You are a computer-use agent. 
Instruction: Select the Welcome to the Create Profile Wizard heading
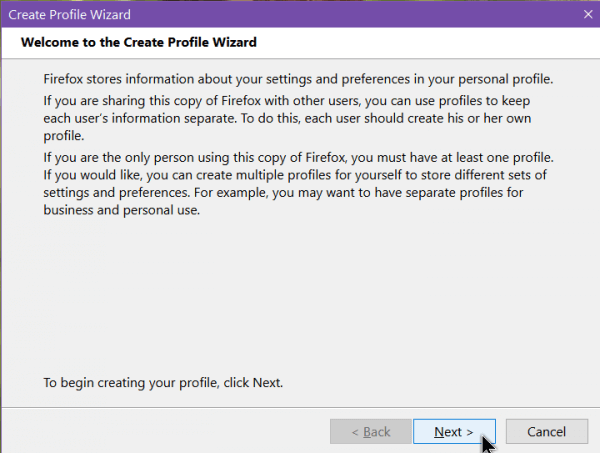[139, 42]
